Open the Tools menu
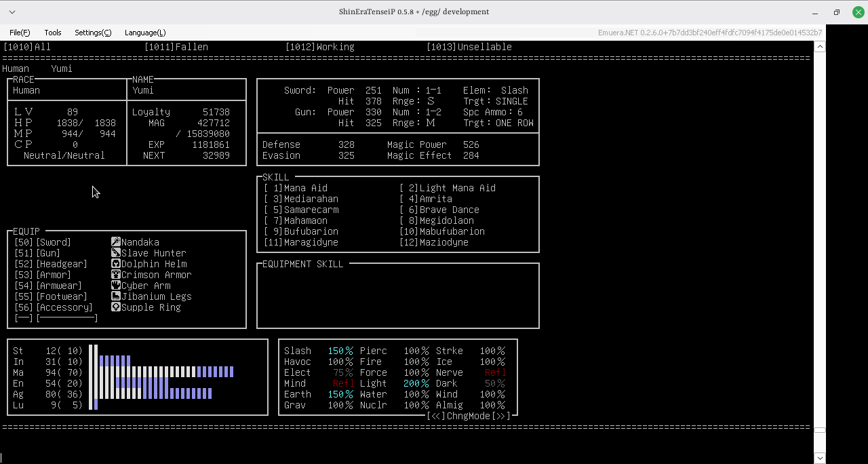This screenshot has width=868, height=464. [x=53, y=33]
